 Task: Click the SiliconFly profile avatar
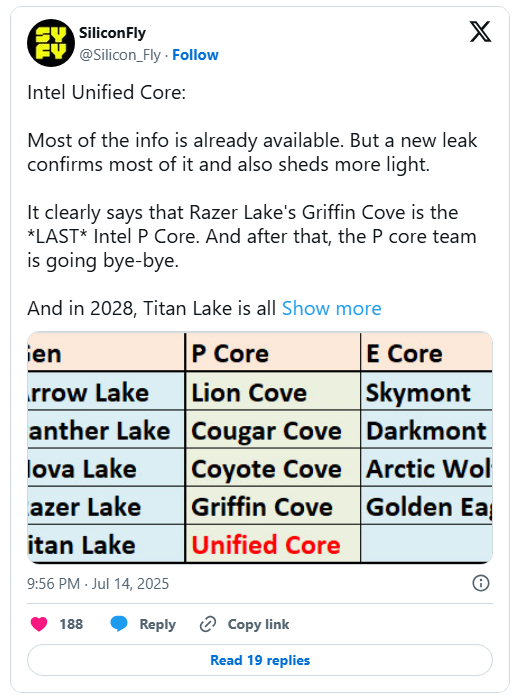(50, 43)
